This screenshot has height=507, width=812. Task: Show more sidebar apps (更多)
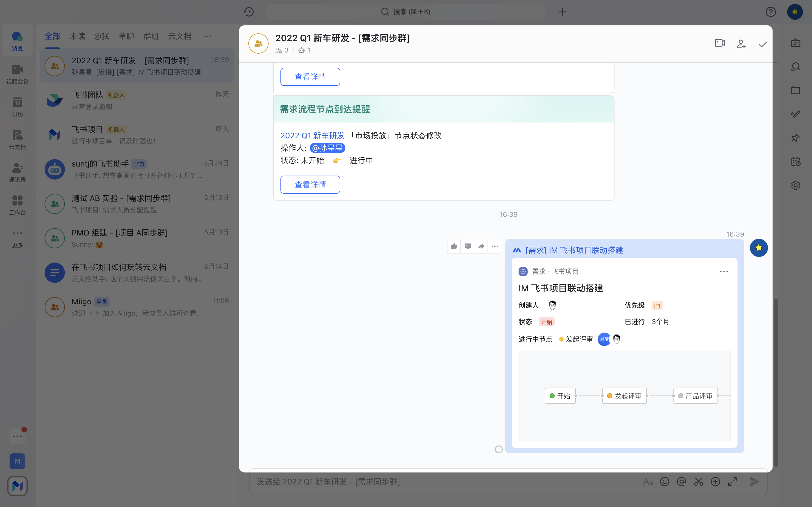(x=17, y=238)
